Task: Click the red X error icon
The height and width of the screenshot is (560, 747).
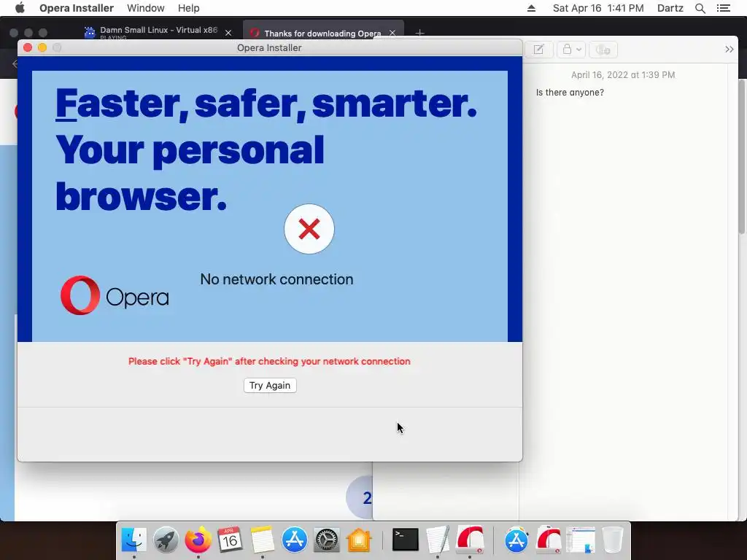Action: (x=309, y=229)
